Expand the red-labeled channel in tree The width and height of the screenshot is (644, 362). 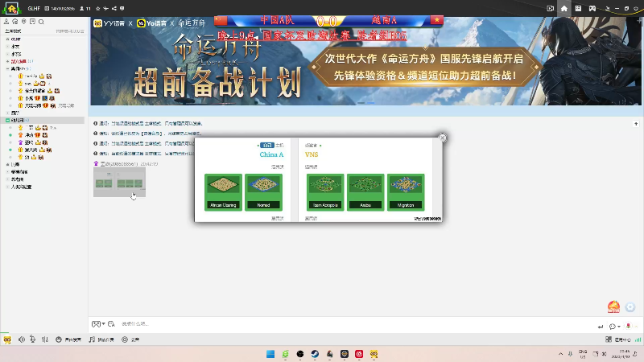click(8, 61)
